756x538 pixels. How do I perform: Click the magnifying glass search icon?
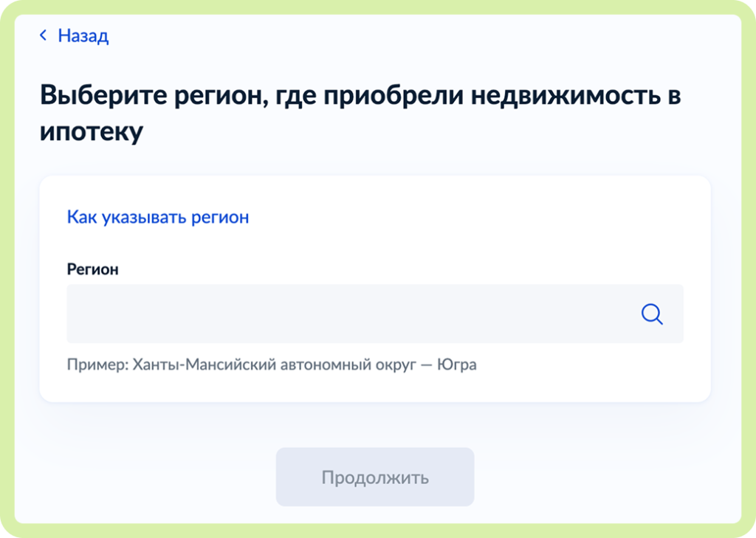pyautogui.click(x=652, y=314)
